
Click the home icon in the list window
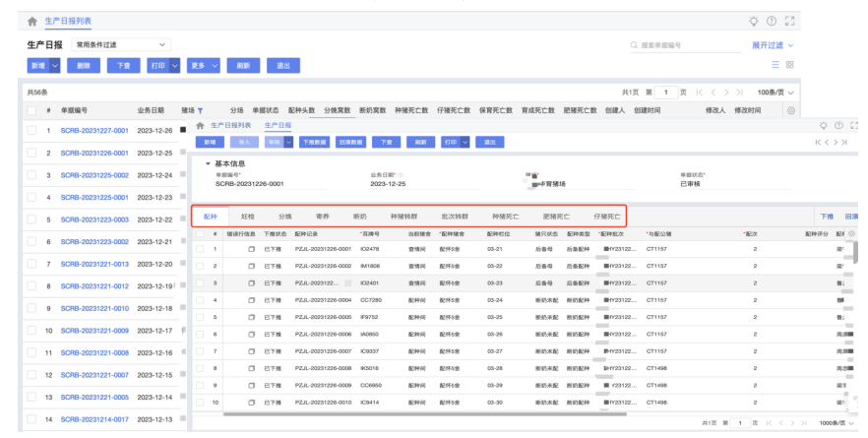[32, 21]
